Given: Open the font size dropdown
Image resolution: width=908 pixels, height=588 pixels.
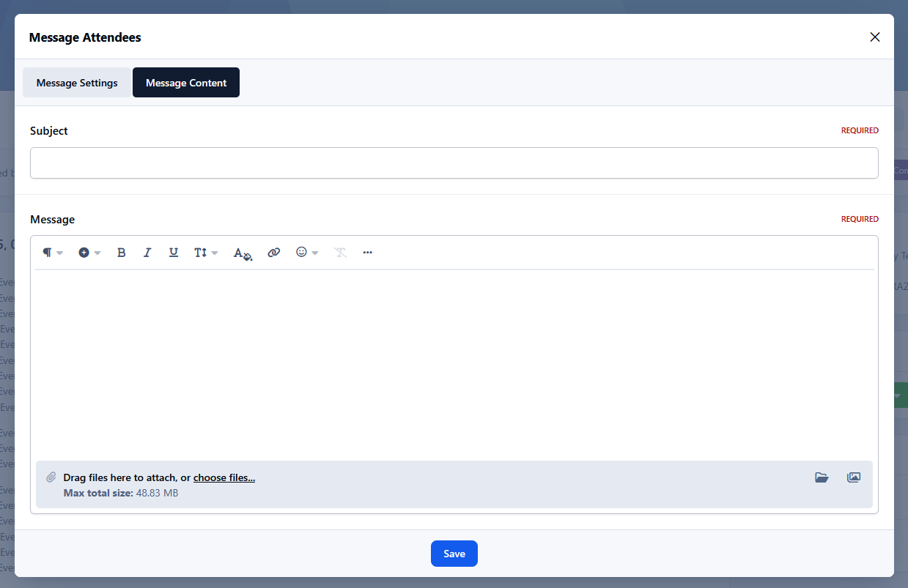Looking at the screenshot, I should (x=206, y=253).
